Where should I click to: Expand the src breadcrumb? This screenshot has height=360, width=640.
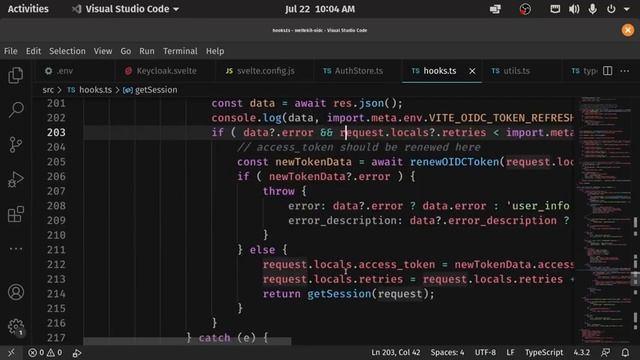click(x=48, y=90)
